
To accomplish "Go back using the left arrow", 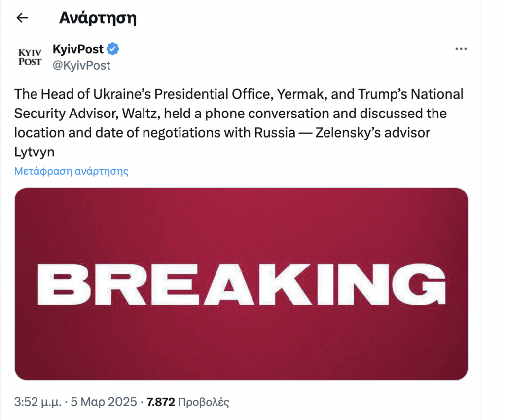I will [22, 18].
